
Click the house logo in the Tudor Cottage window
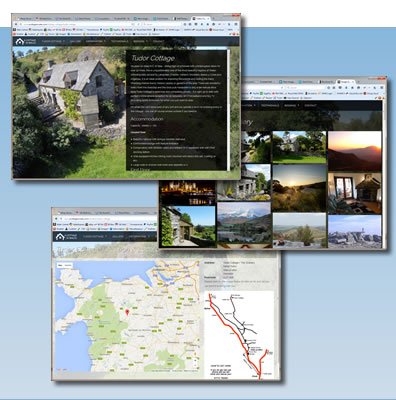(x=25, y=41)
